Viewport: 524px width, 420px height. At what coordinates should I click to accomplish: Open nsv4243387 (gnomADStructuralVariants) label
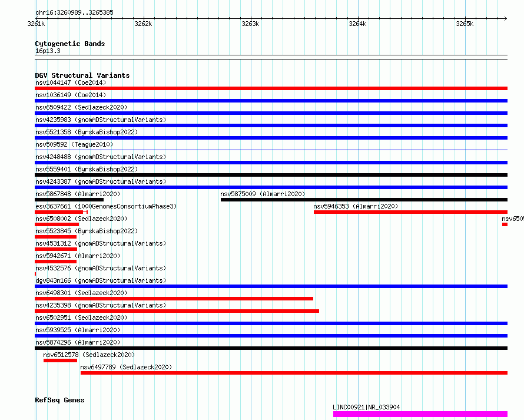(101, 181)
